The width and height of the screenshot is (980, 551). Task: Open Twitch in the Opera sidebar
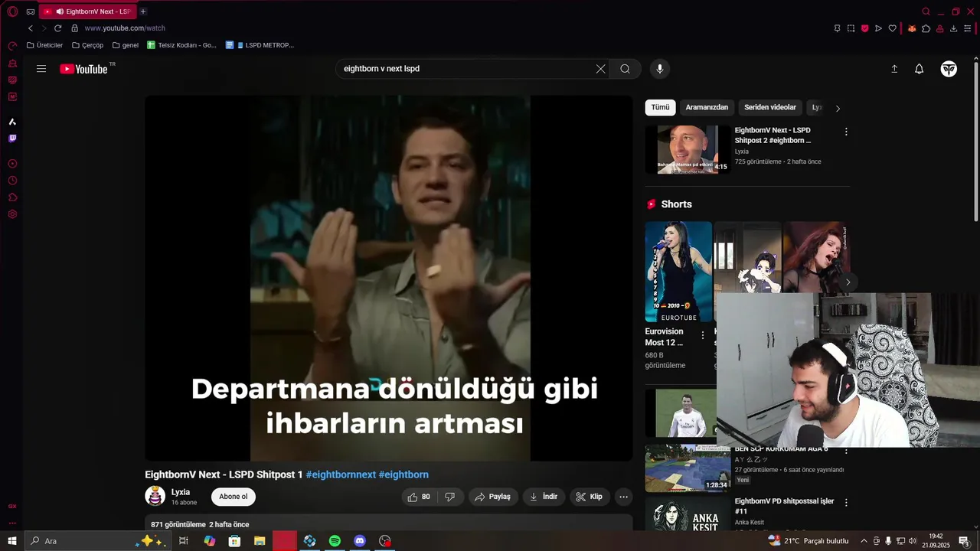coord(12,139)
